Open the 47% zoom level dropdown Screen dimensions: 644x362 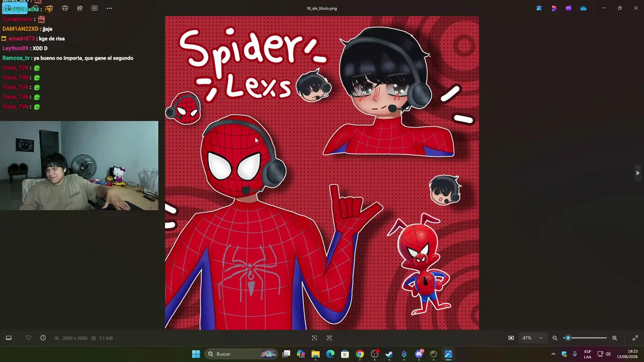coord(532,338)
